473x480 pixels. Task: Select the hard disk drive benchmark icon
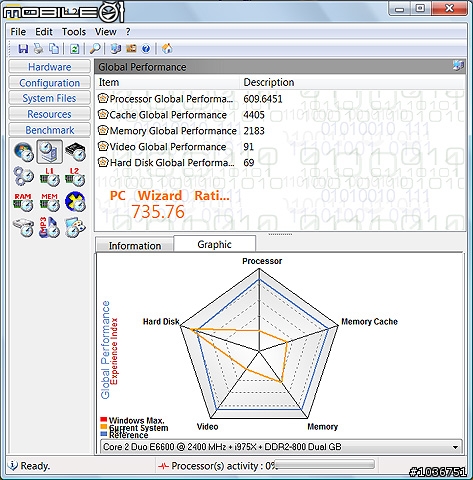[x=23, y=227]
